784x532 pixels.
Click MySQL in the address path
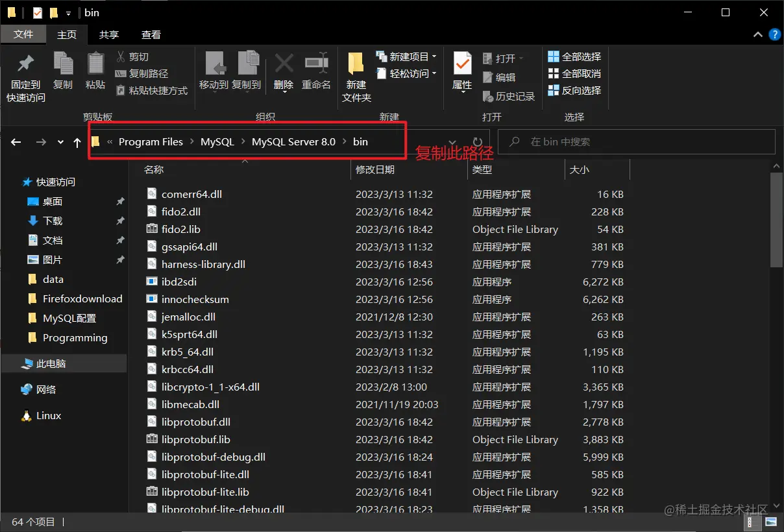coord(217,141)
